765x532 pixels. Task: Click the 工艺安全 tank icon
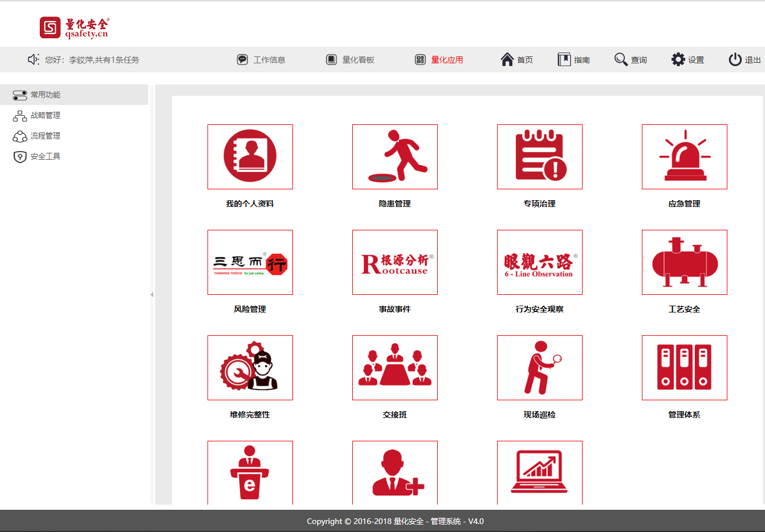point(684,262)
